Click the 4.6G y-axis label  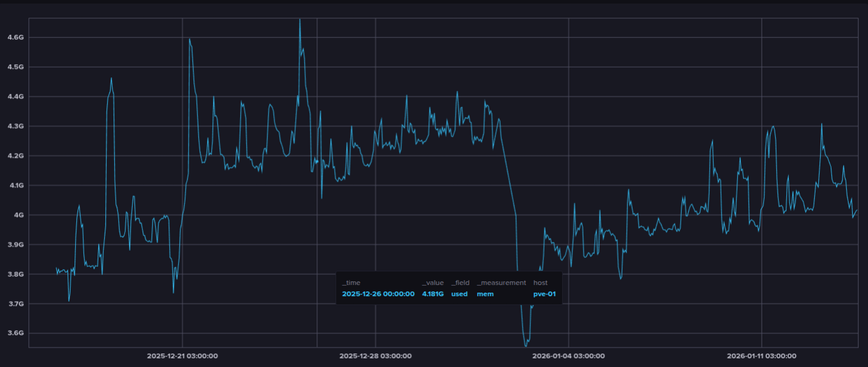tap(15, 37)
